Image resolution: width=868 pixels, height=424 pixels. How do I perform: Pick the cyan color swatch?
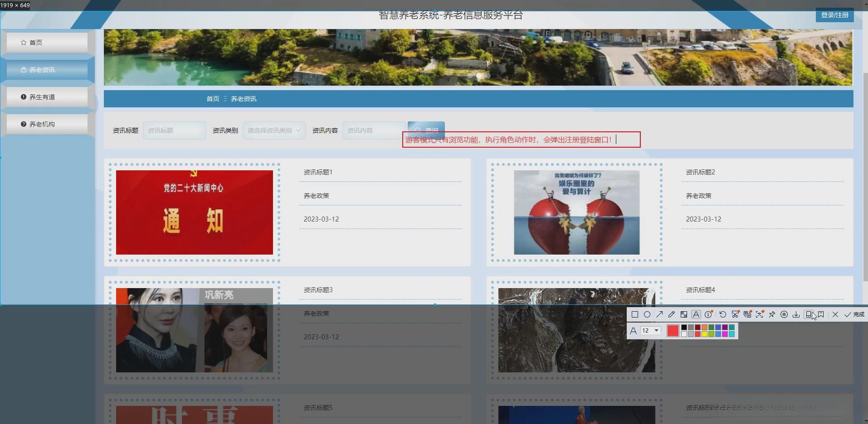point(731,334)
